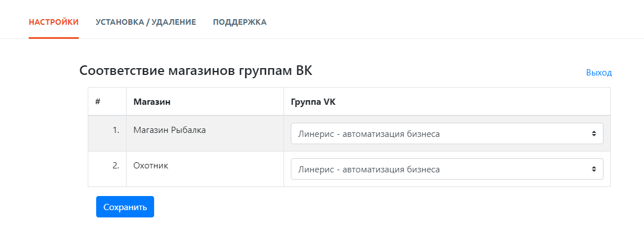
Task: Click the Магазин column header
Action: [x=152, y=102]
